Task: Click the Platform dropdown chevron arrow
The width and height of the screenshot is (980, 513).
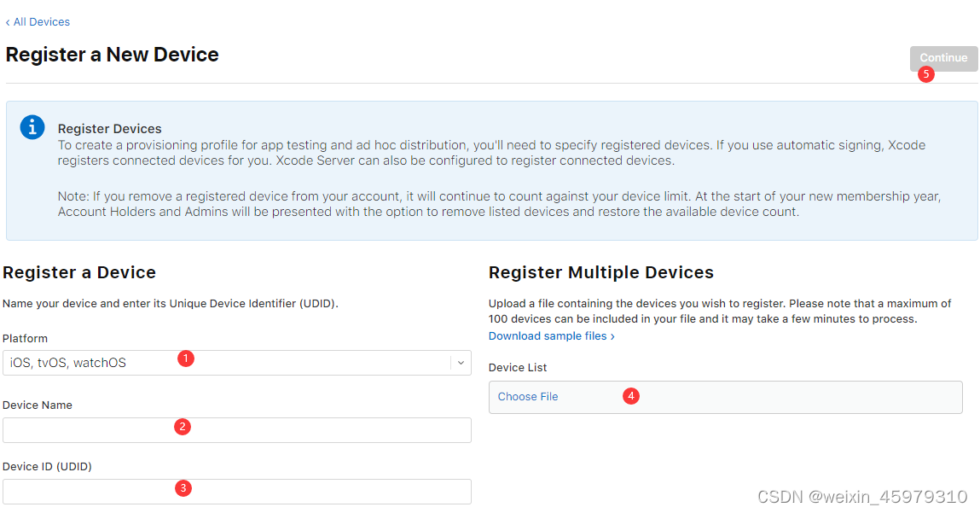Action: click(x=461, y=363)
